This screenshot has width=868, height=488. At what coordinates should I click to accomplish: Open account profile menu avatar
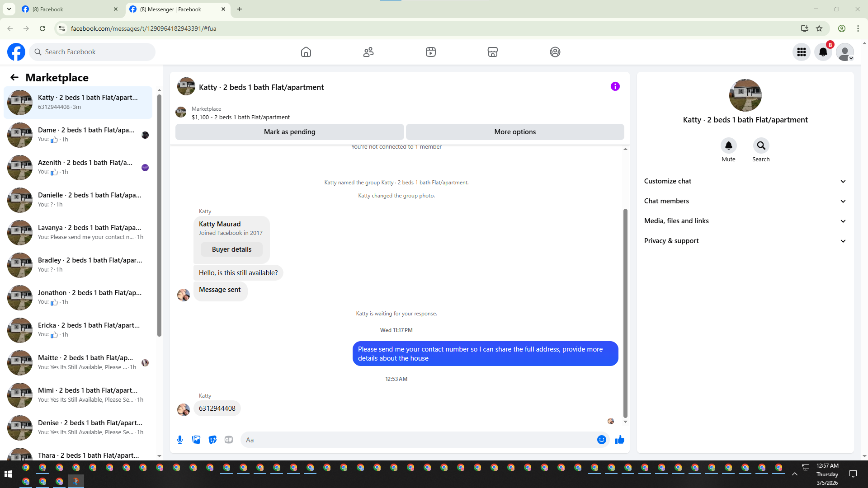pyautogui.click(x=845, y=52)
